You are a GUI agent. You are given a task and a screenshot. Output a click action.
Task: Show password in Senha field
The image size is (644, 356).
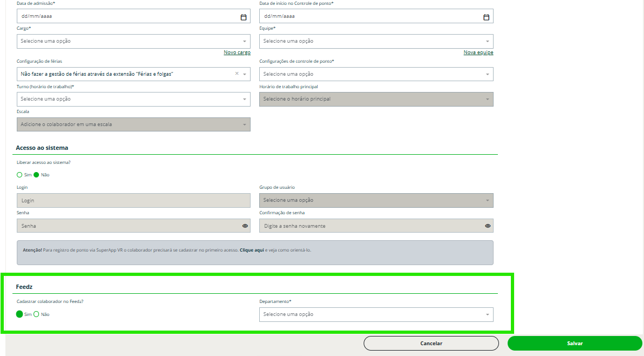pyautogui.click(x=245, y=226)
